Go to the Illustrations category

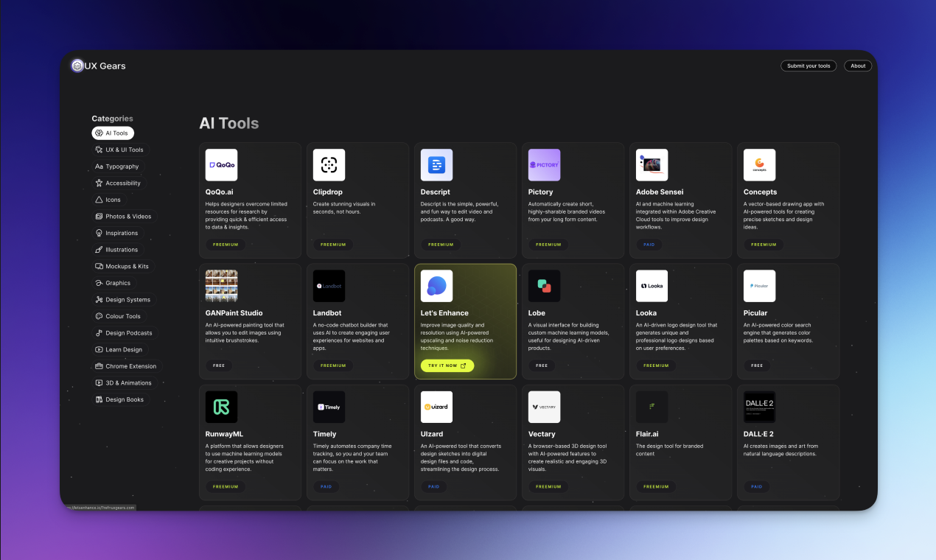117,250
